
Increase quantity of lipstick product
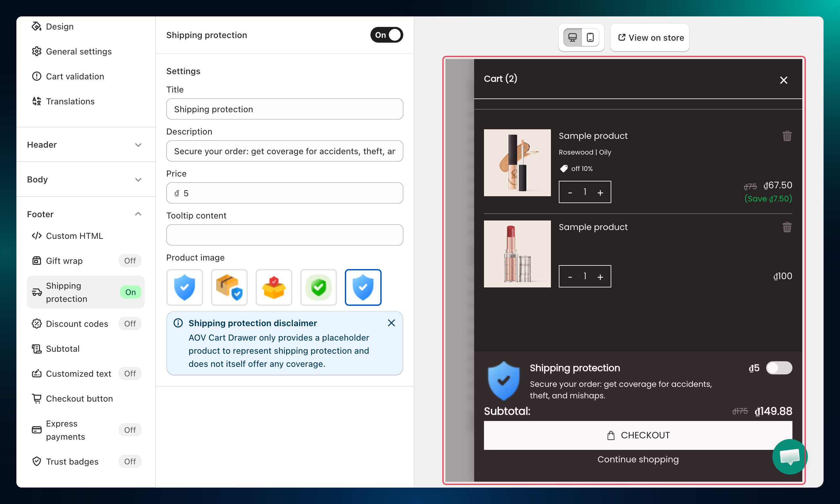600,277
